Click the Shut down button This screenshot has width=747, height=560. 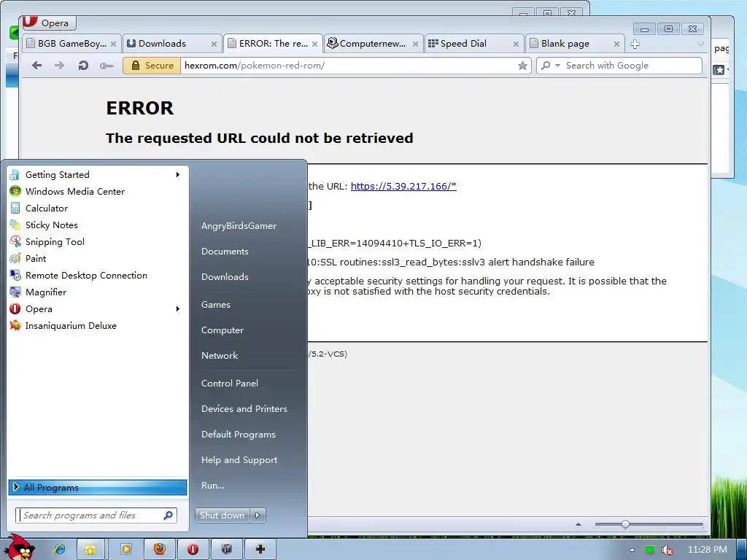point(222,516)
